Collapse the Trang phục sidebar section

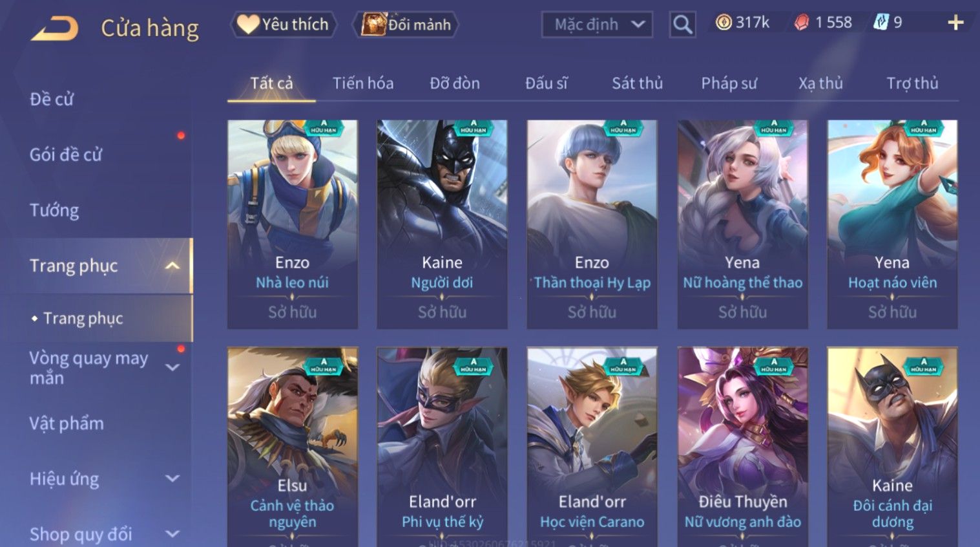(x=172, y=266)
